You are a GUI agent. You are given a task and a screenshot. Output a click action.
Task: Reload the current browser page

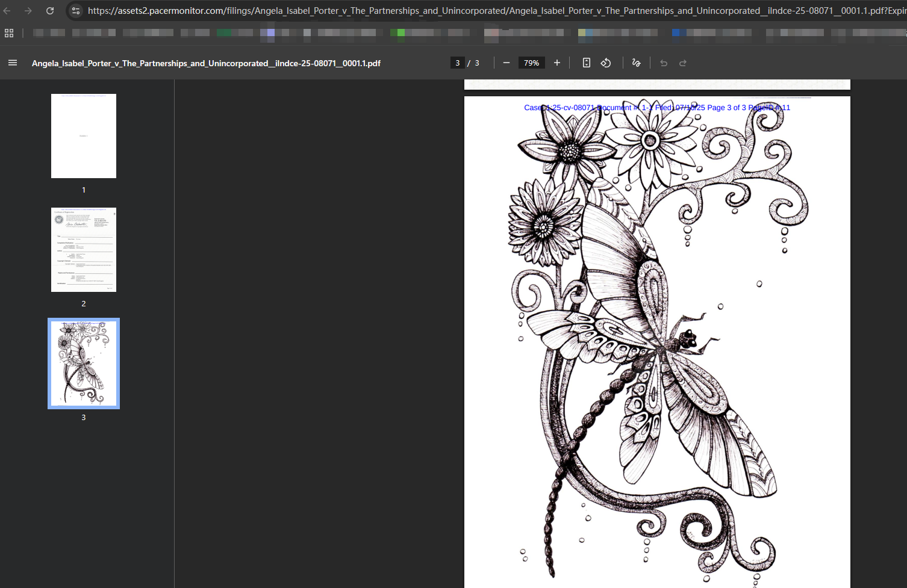click(x=50, y=11)
